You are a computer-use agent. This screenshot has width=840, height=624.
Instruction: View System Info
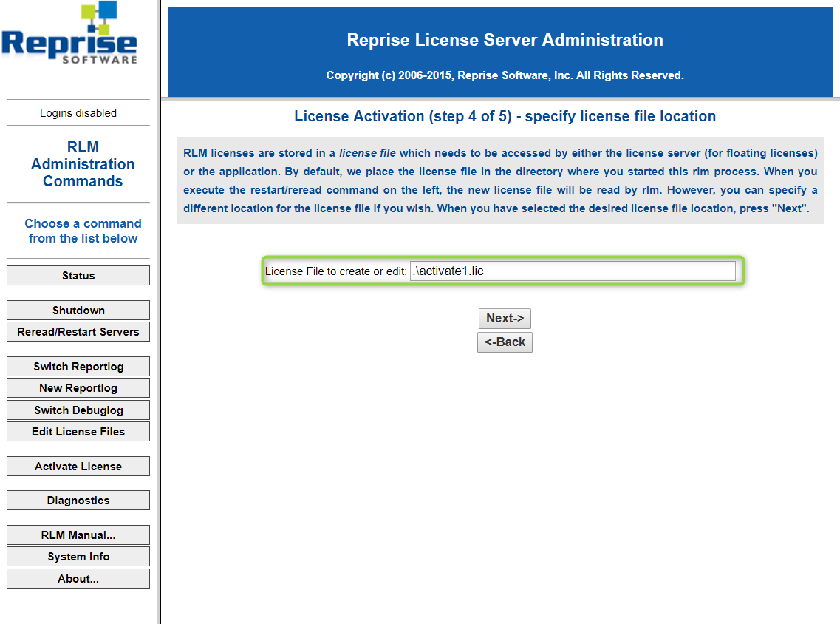click(x=78, y=557)
